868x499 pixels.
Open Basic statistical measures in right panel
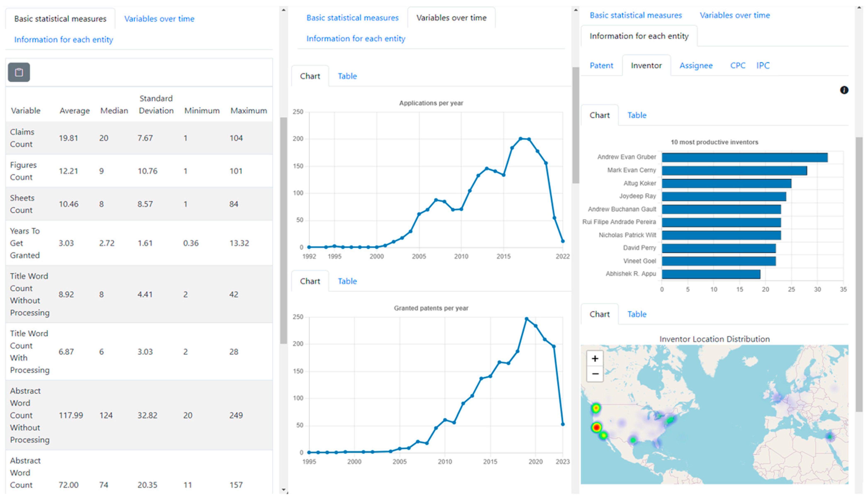point(635,15)
